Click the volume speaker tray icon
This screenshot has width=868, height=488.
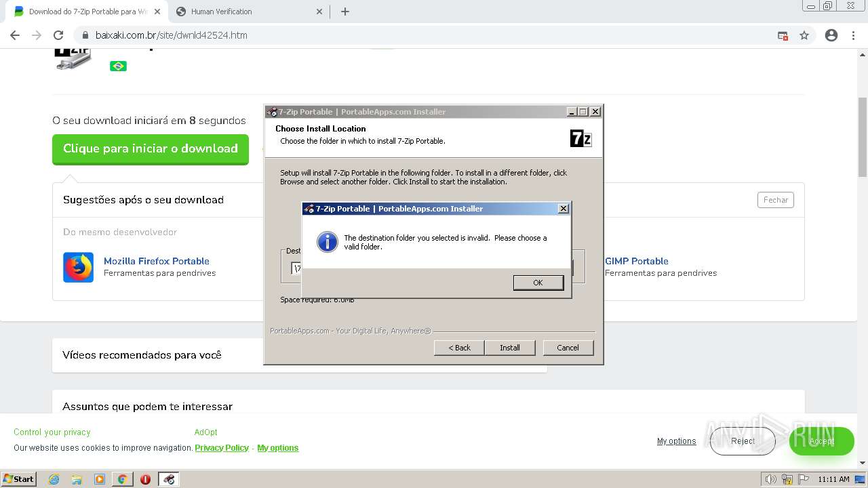(x=770, y=479)
